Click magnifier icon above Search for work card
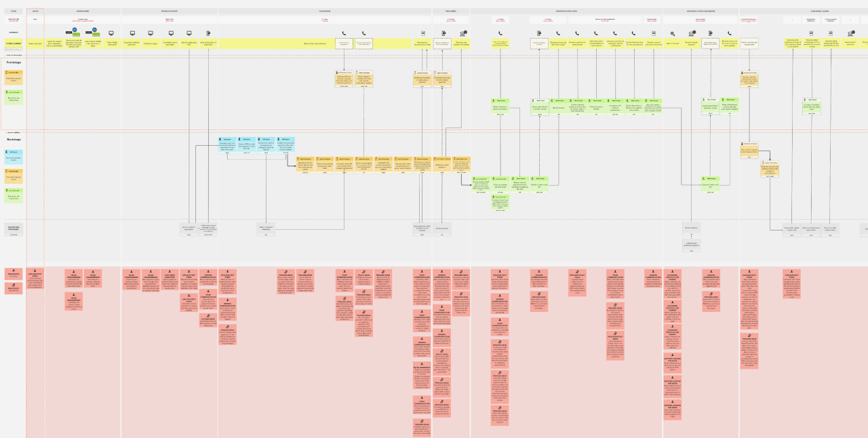This screenshot has width=868, height=438. (673, 33)
